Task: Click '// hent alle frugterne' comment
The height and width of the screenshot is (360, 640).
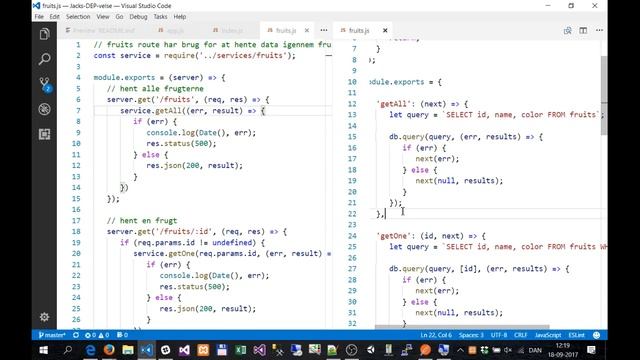Action: (155, 89)
